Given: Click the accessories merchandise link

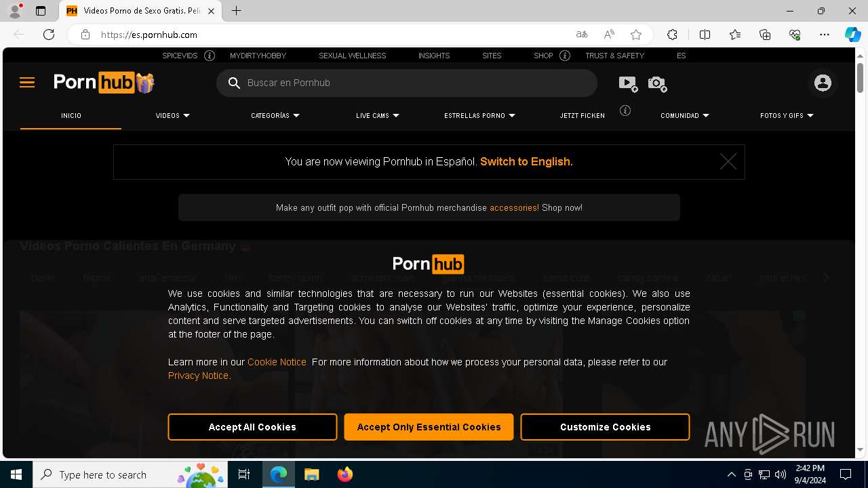Looking at the screenshot, I should pyautogui.click(x=514, y=207).
